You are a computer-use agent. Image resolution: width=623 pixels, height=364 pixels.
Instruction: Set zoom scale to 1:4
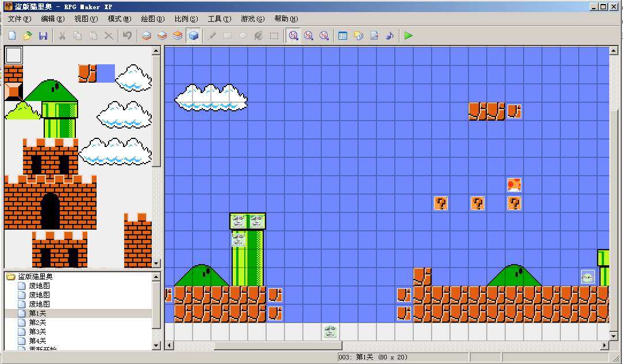click(x=324, y=36)
